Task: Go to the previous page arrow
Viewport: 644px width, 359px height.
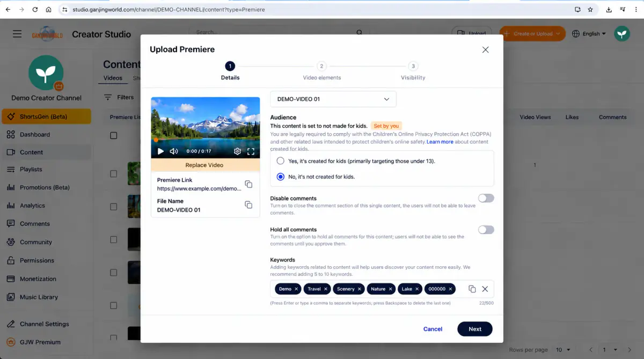Action: [x=591, y=350]
